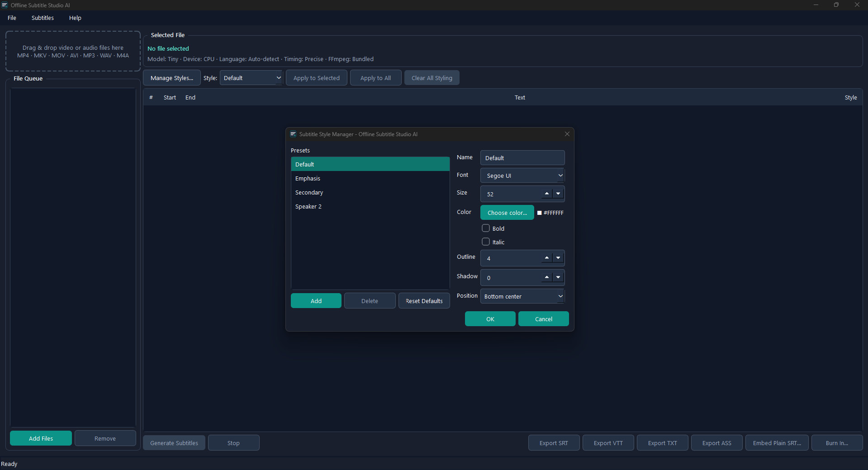The height and width of the screenshot is (470, 868).
Task: Click the Text column header
Action: click(x=520, y=97)
